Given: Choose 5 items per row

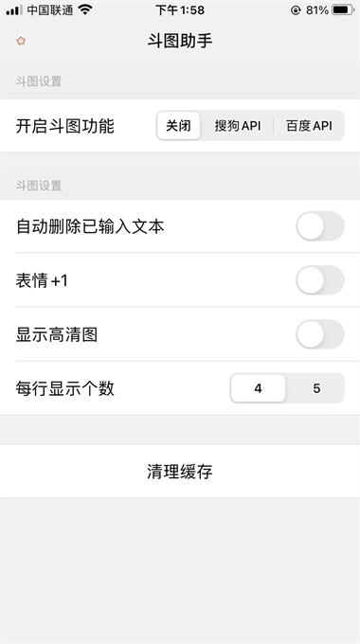Looking at the screenshot, I should 316,388.
